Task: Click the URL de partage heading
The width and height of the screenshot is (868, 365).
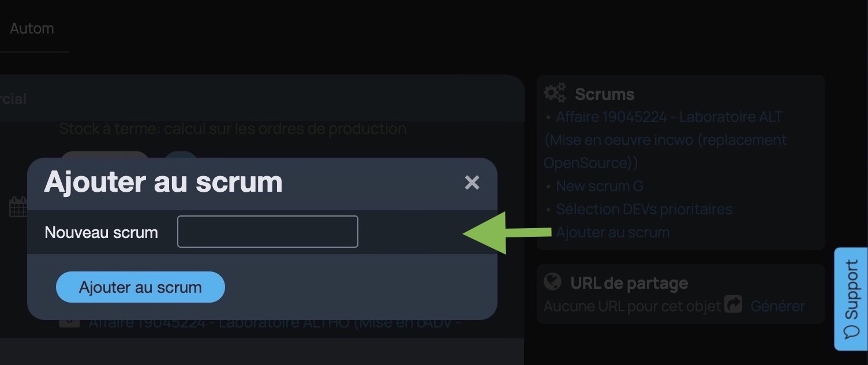Action: coord(629,283)
